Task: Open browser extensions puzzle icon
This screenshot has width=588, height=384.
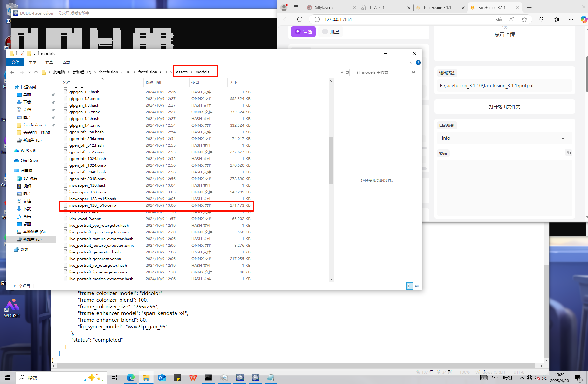Action: tap(541, 19)
